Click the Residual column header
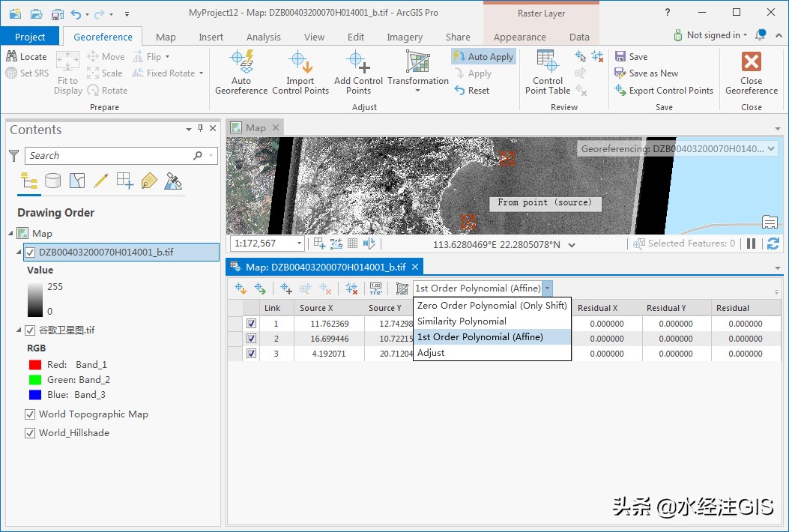Screen dimensions: 789x532 pos(746,308)
